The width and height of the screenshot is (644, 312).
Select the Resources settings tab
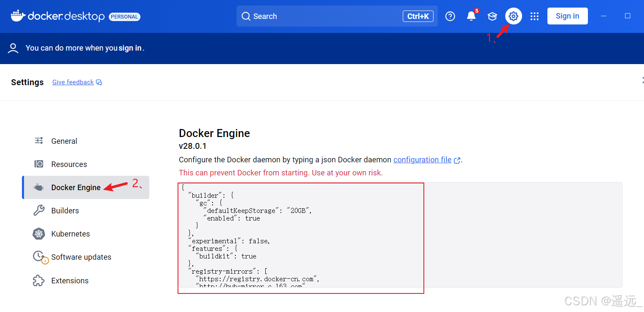(86, 164)
